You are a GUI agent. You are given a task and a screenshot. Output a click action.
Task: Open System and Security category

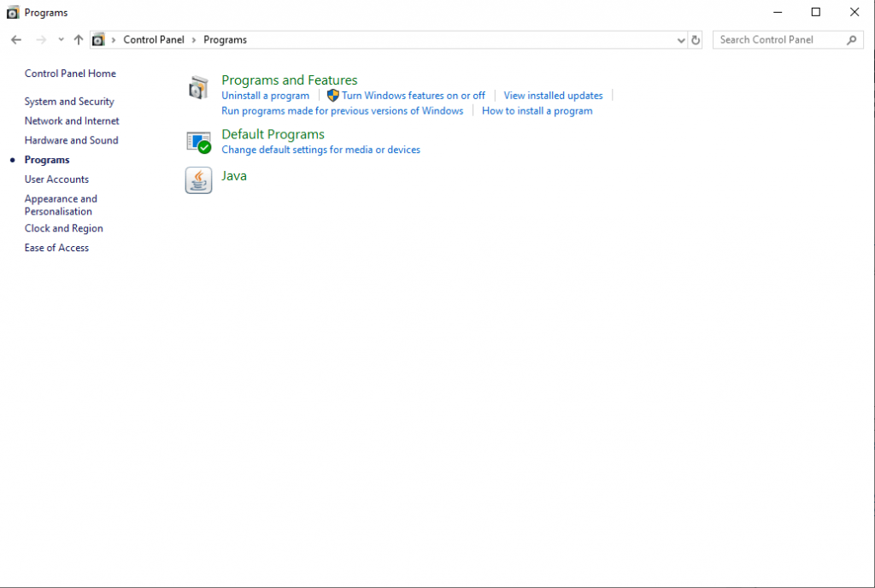pos(69,102)
